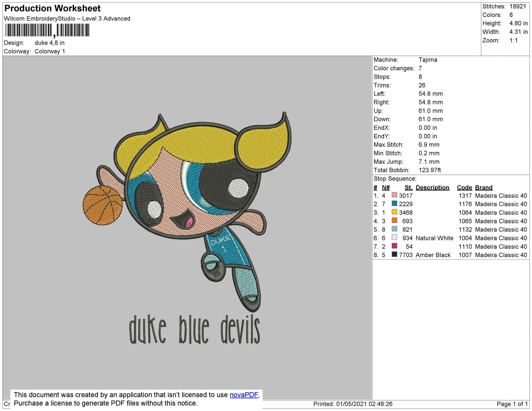
Task: Click the 'Description' column header
Action: click(433, 188)
